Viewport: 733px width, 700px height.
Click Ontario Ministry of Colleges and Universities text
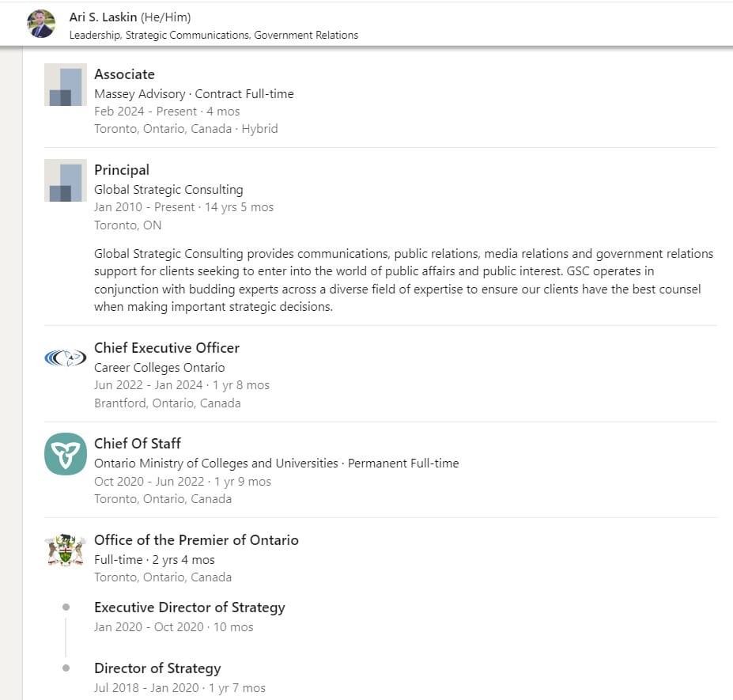click(x=216, y=464)
